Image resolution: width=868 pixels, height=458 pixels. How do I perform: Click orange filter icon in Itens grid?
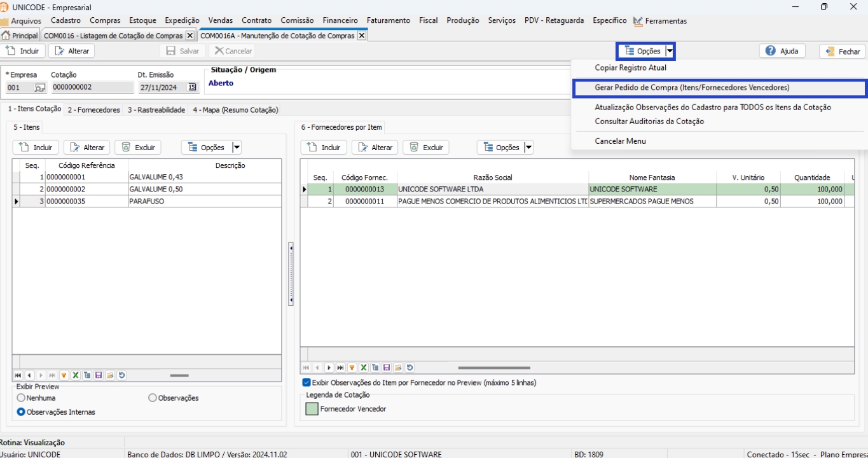(64, 376)
